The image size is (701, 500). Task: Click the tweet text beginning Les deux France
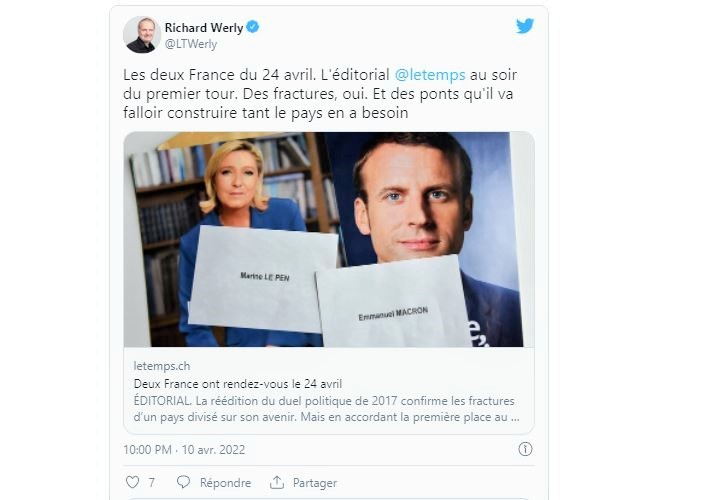click(320, 93)
